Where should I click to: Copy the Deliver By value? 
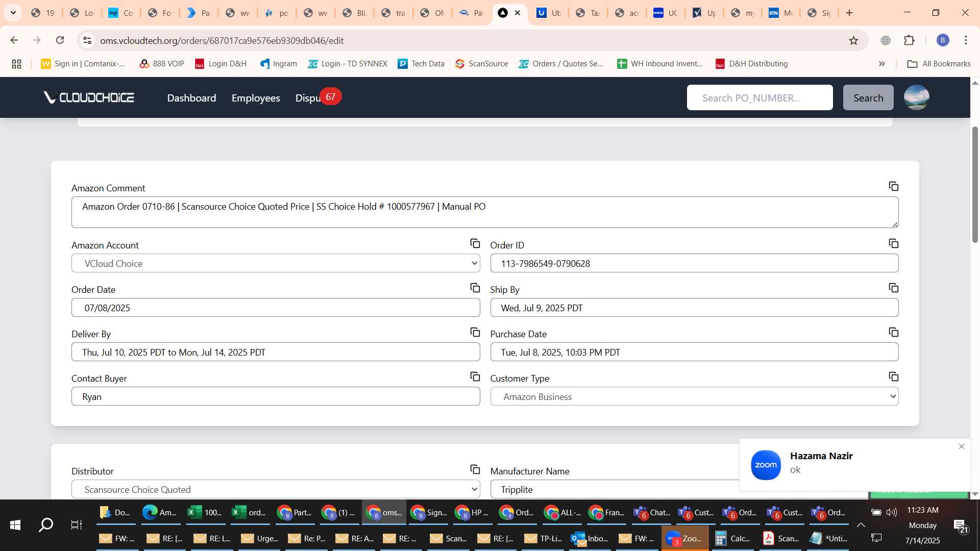[x=475, y=332]
